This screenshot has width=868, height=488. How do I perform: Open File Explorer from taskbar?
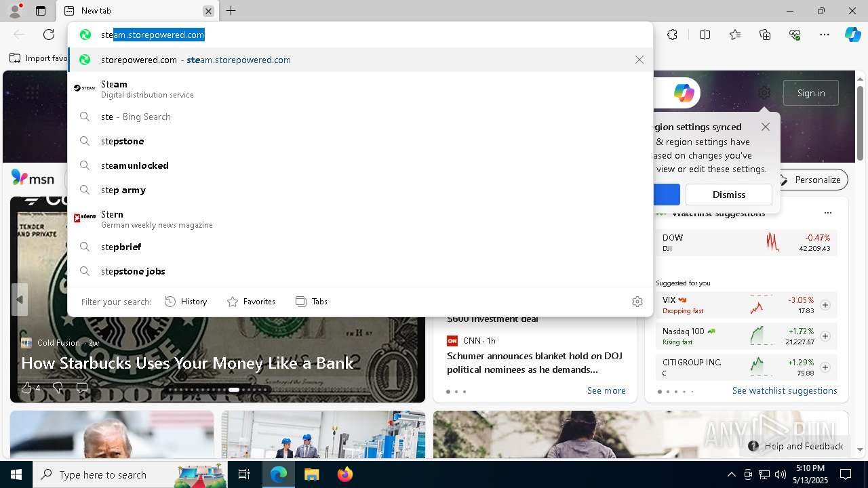(311, 474)
